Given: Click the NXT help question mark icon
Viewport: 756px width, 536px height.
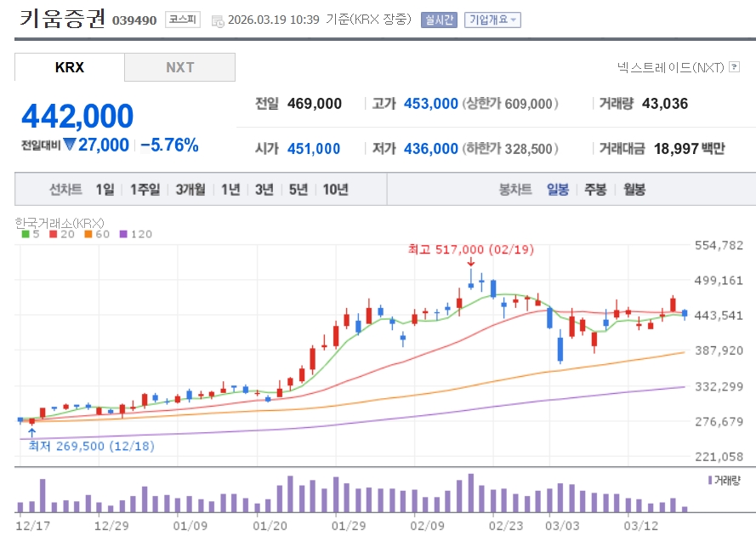Looking at the screenshot, I should pos(733,67).
